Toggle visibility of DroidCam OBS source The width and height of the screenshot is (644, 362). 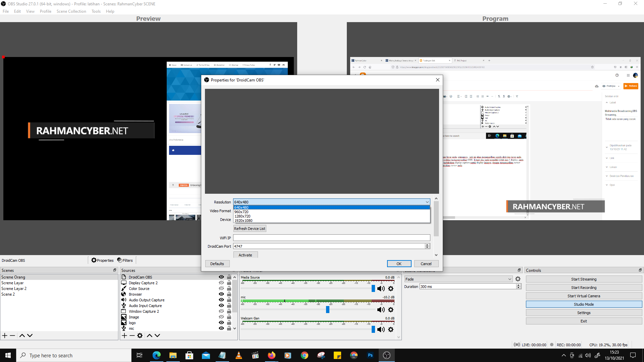point(221,277)
